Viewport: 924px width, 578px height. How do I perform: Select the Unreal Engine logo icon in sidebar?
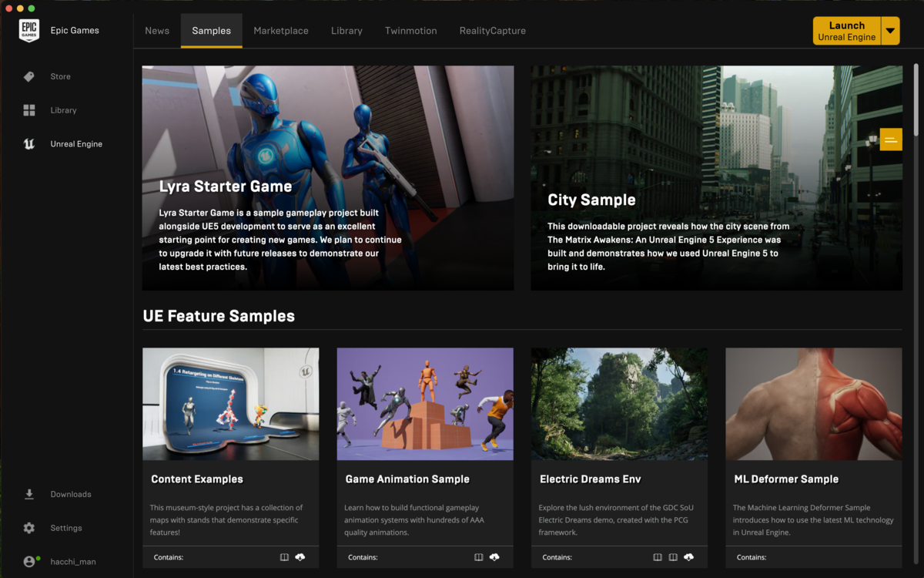[29, 144]
